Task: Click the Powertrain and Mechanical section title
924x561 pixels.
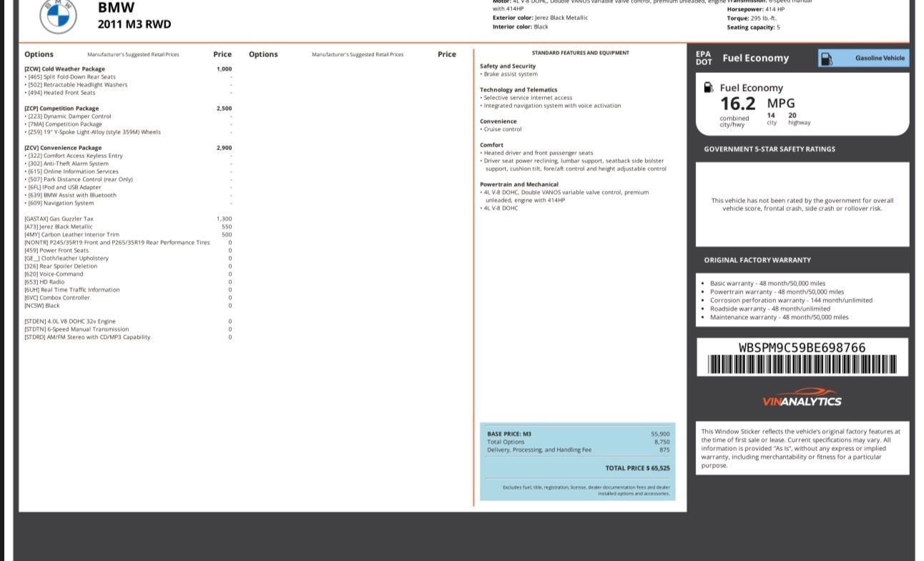Action: click(519, 184)
